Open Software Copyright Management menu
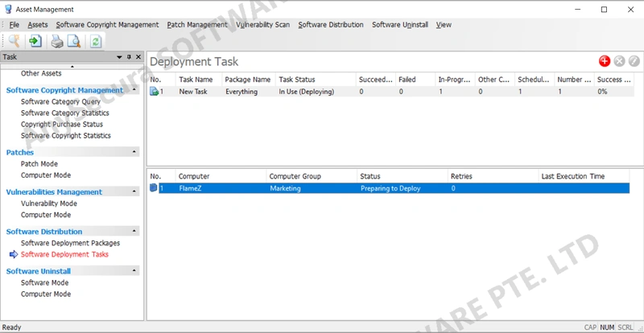The image size is (644, 333). [x=107, y=25]
